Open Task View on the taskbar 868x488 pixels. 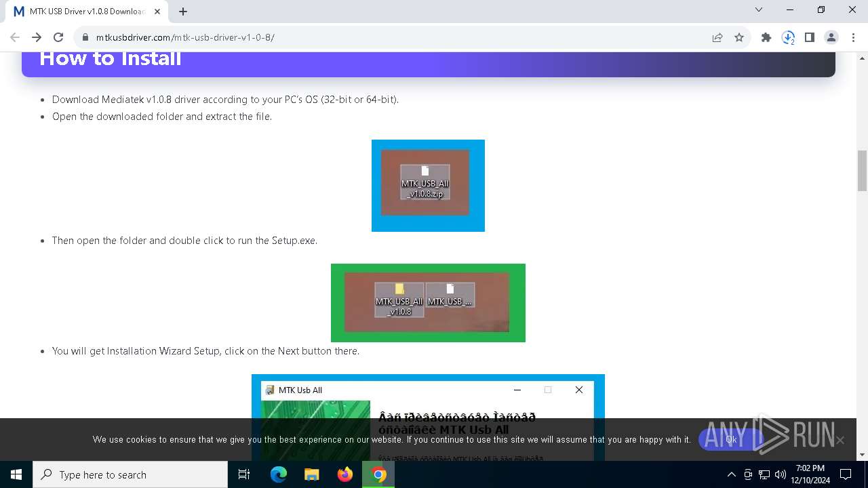(244, 474)
